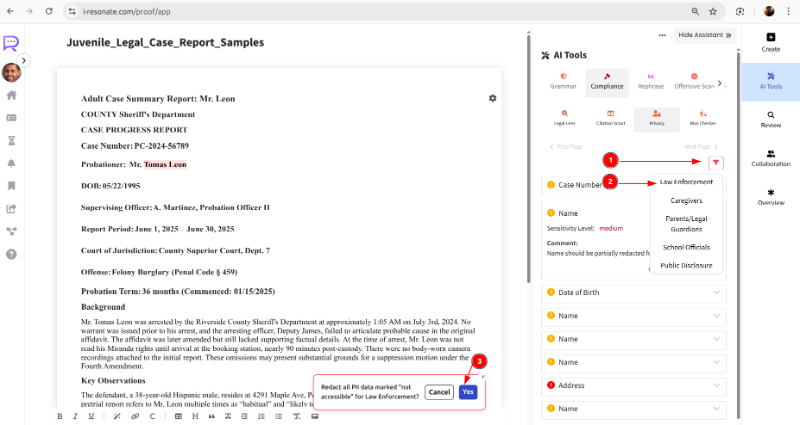
Task: Open notifications bell in left sidebar
Action: [x=12, y=163]
